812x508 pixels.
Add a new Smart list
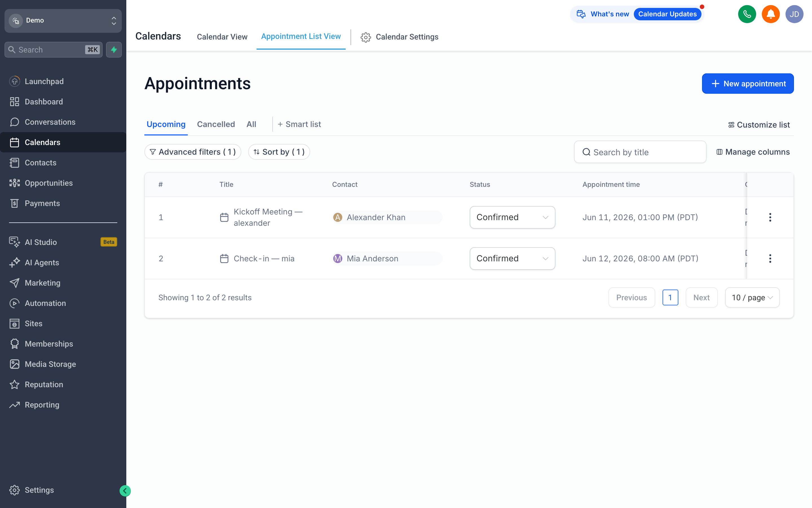pos(299,124)
